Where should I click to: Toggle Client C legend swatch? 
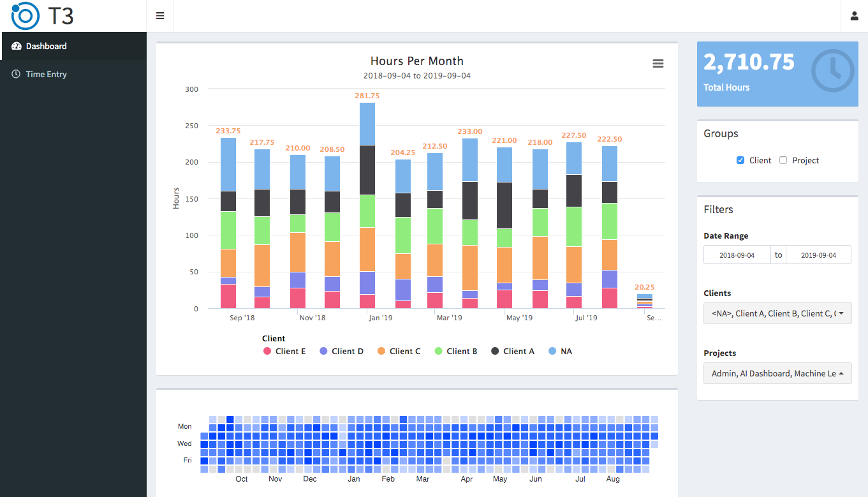point(381,352)
